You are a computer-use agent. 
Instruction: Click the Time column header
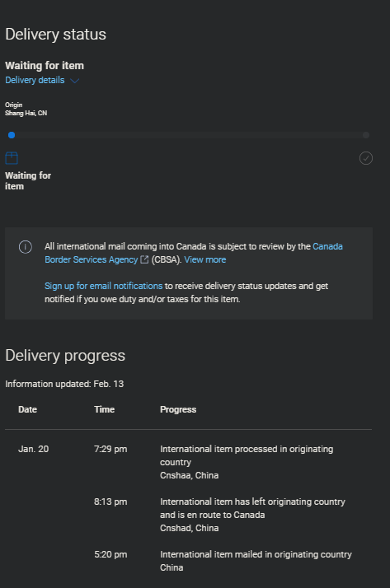[105, 409]
